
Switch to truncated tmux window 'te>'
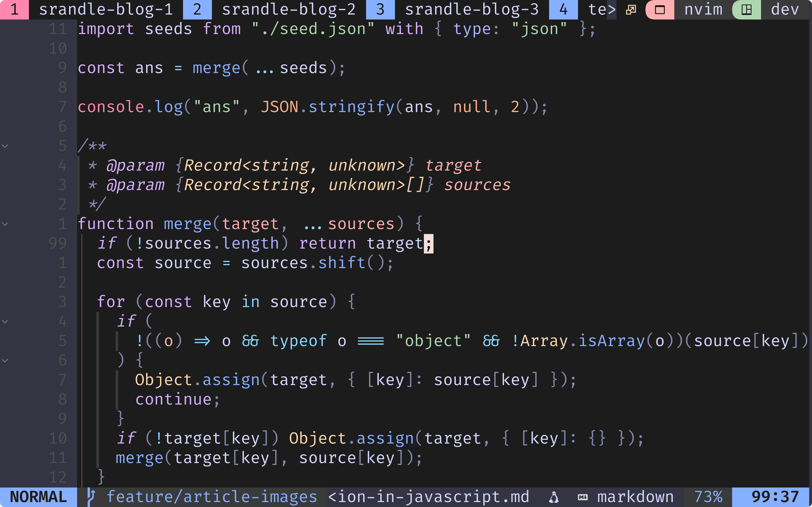click(602, 10)
